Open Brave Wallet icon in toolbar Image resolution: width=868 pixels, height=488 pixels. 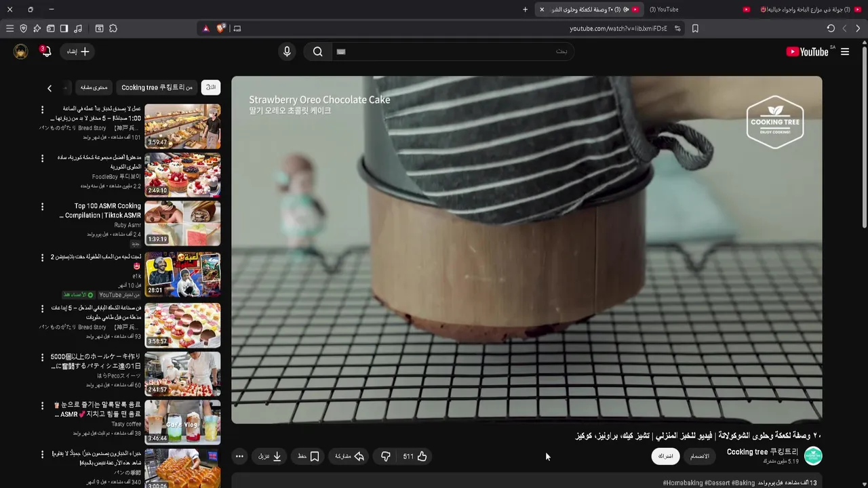(50, 28)
